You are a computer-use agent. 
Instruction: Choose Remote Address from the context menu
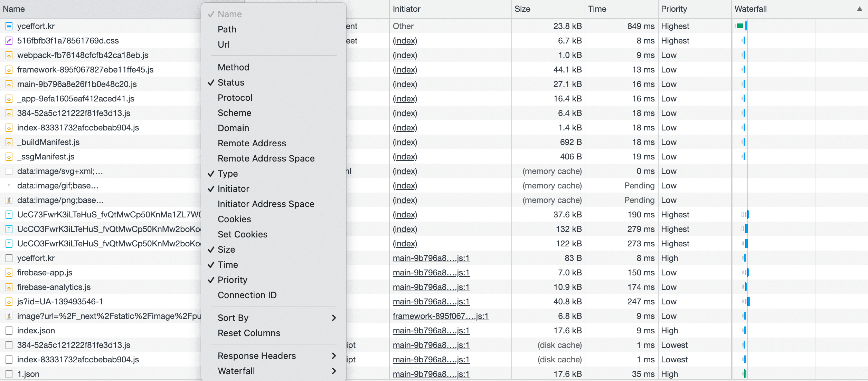(252, 143)
